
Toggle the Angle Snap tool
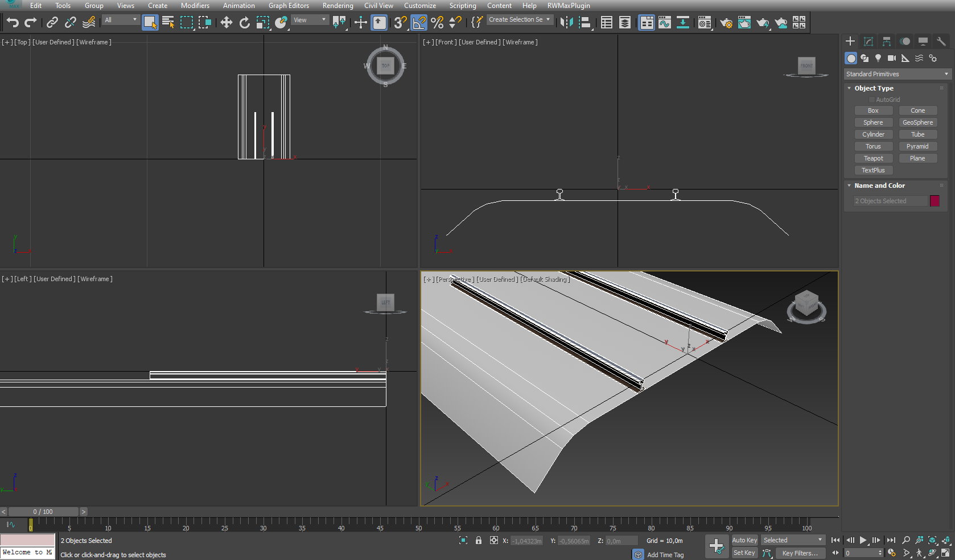418,22
